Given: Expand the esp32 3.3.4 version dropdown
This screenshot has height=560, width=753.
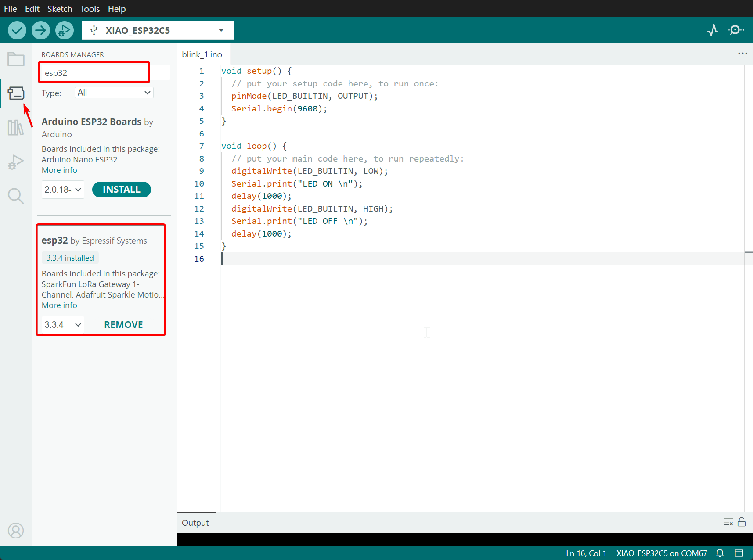Looking at the screenshot, I should click(x=63, y=325).
